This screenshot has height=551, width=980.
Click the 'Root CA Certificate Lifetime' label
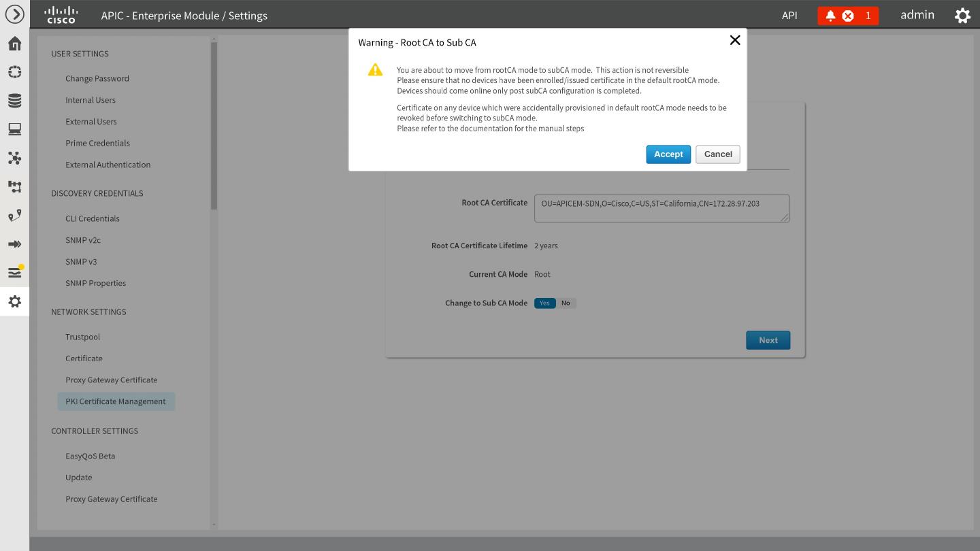[x=479, y=246]
